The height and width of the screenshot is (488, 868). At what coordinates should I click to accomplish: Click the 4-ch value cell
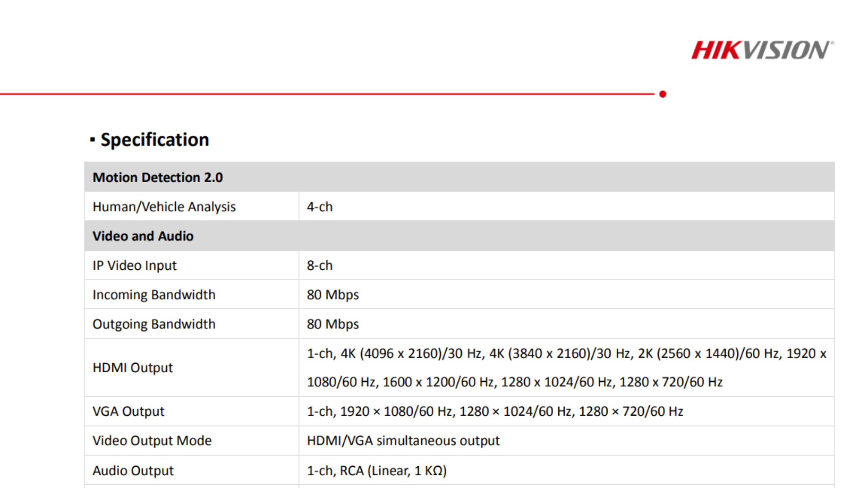point(319,206)
